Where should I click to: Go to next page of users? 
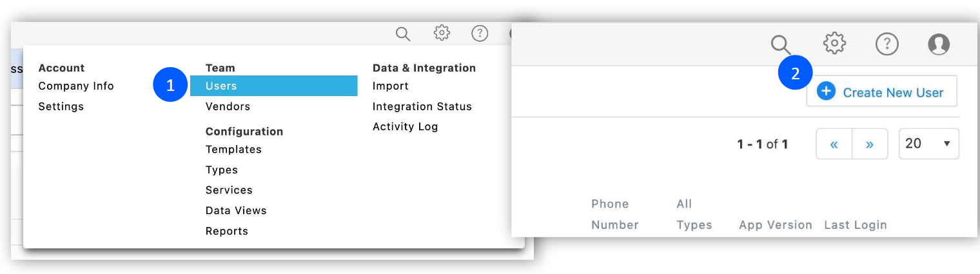pos(870,144)
